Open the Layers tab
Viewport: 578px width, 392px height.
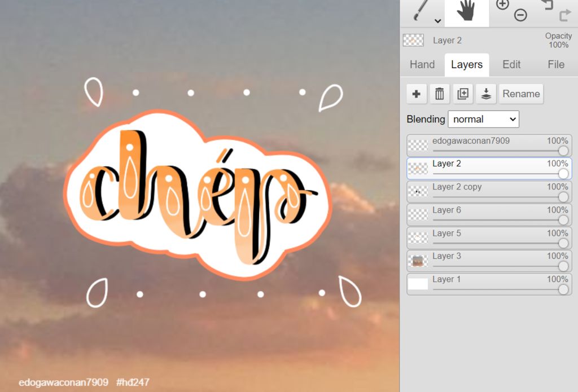pos(467,64)
